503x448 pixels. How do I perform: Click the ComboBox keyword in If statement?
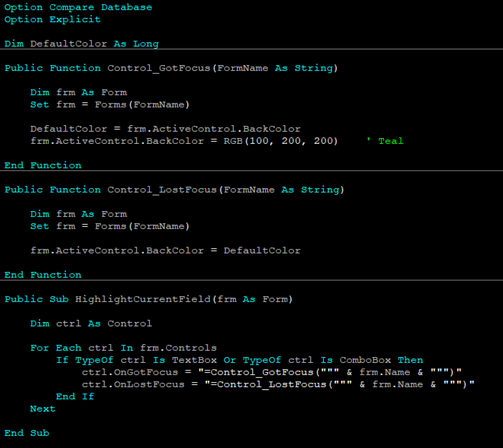365,360
